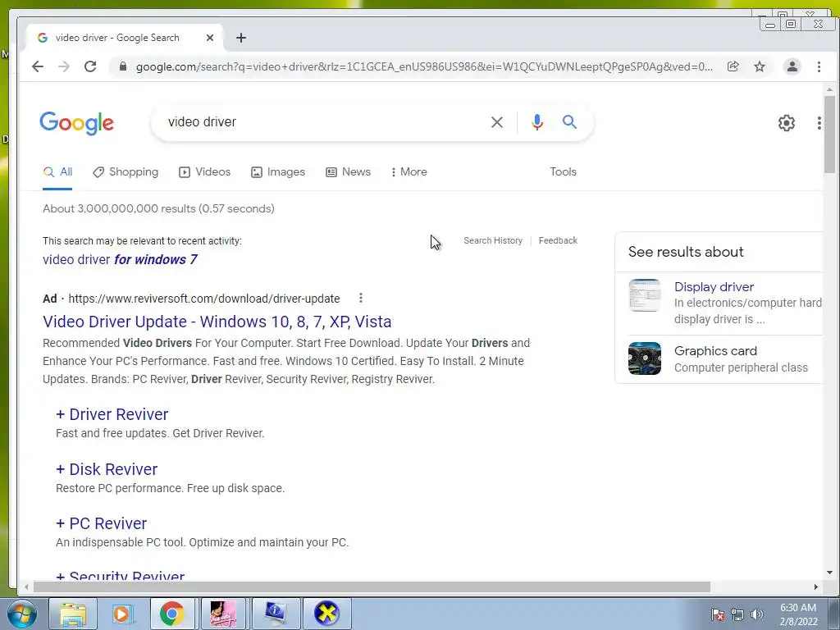
Task: Expand the More search categories menu
Action: point(409,172)
